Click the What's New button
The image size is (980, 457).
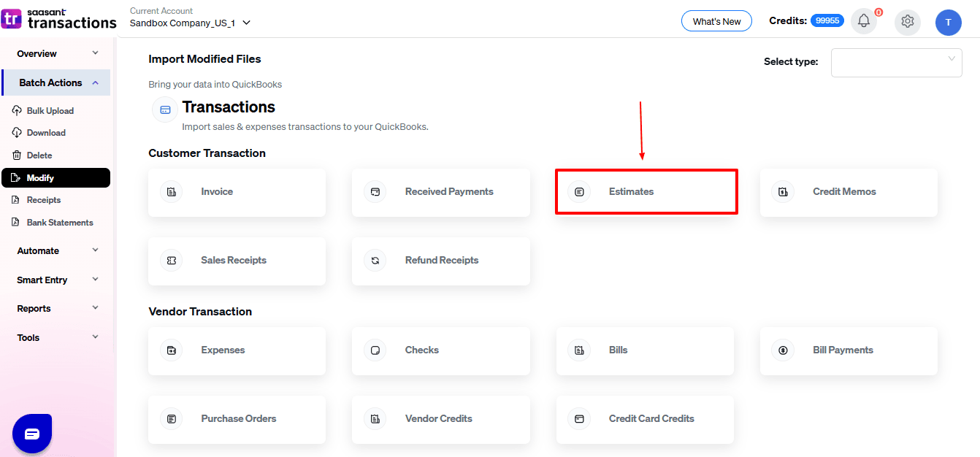pos(716,21)
